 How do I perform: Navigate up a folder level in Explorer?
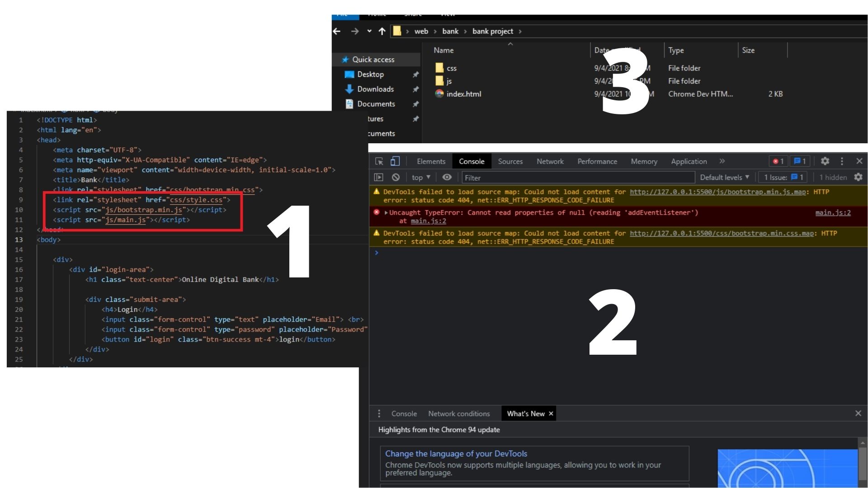382,31
